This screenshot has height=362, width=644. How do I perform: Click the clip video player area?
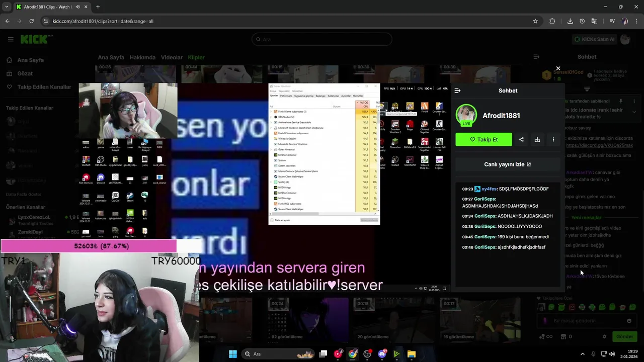(x=264, y=187)
